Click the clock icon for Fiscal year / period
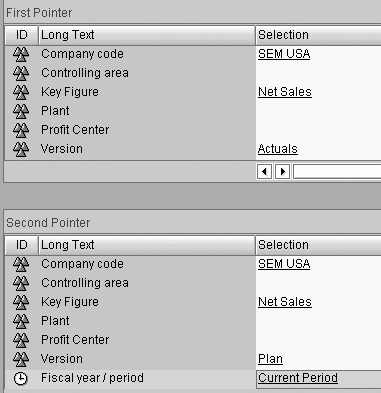The width and height of the screenshot is (381, 393). tap(21, 378)
